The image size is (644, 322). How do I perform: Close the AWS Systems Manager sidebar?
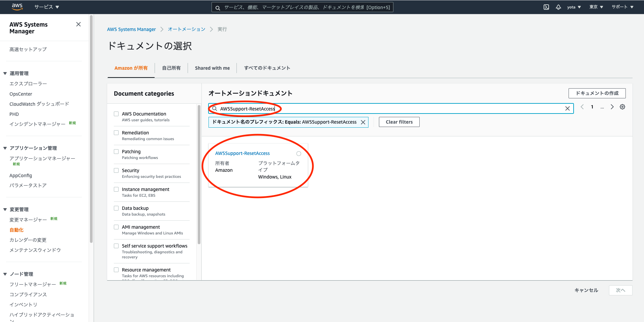[78, 24]
